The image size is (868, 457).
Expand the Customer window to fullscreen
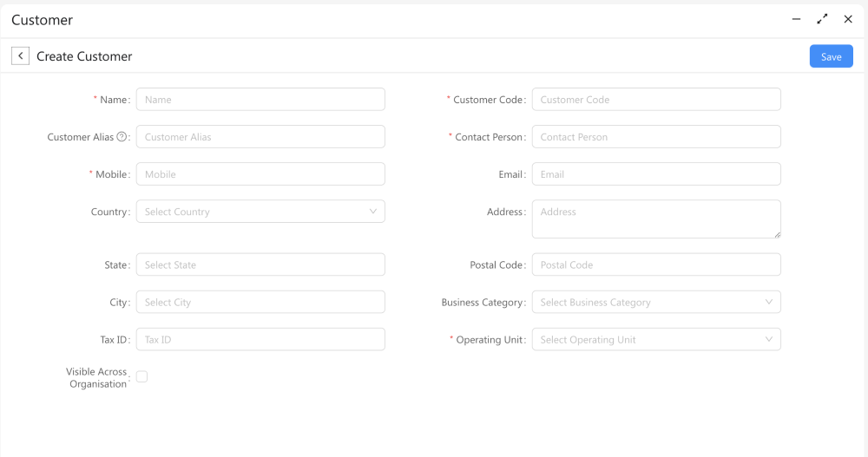[822, 19]
